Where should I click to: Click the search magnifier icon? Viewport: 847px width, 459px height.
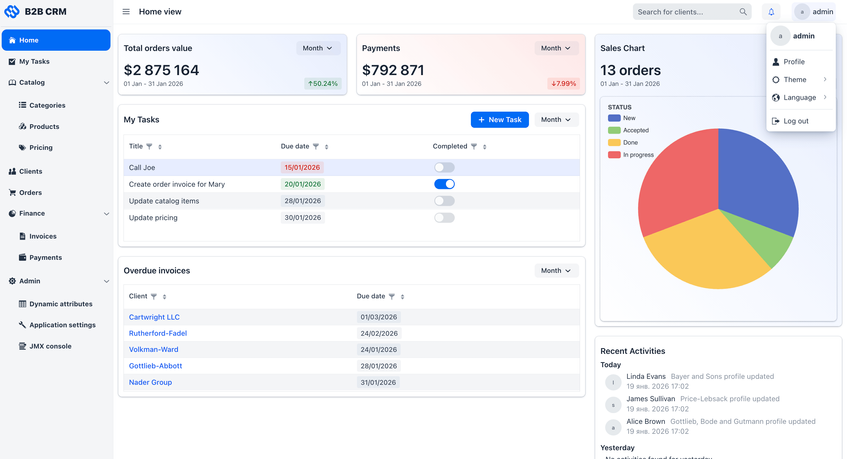point(743,12)
